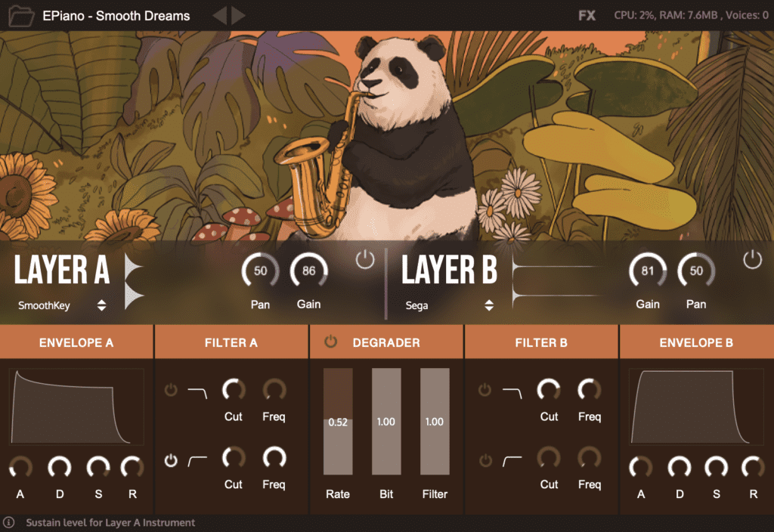This screenshot has height=532, width=774.
Task: Click the next preset arrow
Action: (237, 15)
